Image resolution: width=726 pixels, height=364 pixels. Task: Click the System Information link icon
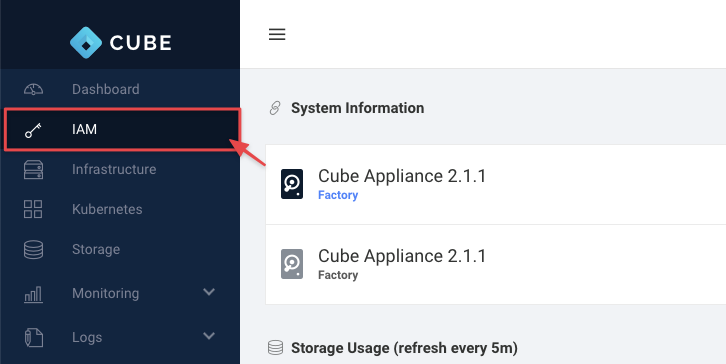pos(275,108)
